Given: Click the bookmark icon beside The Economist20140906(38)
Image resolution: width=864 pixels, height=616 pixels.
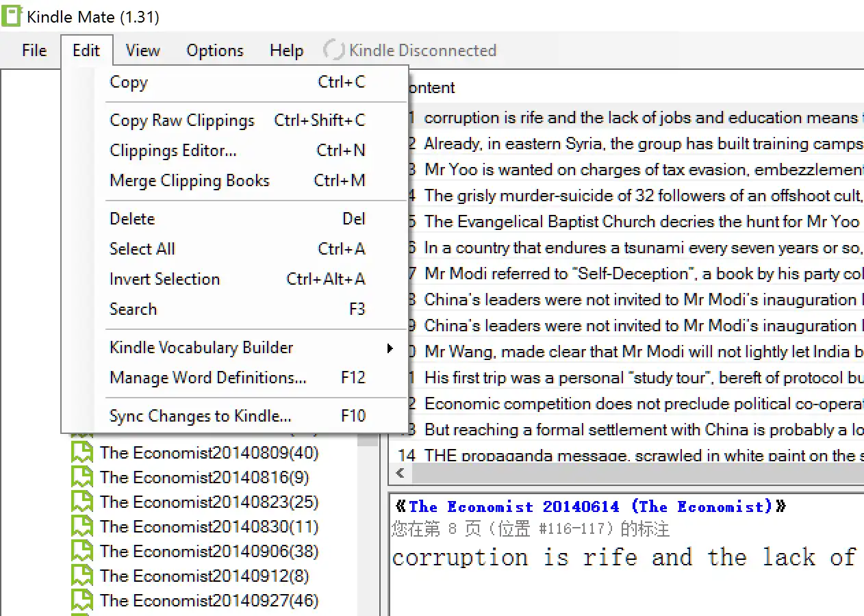Looking at the screenshot, I should (82, 552).
